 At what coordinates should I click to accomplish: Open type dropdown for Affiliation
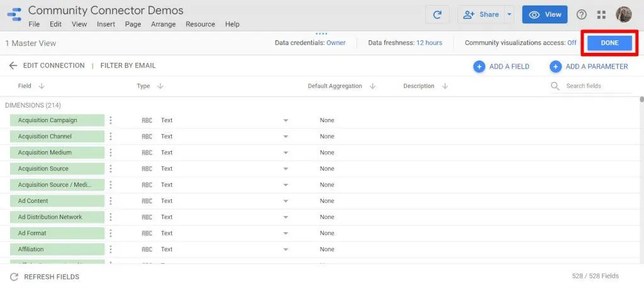pos(286,249)
